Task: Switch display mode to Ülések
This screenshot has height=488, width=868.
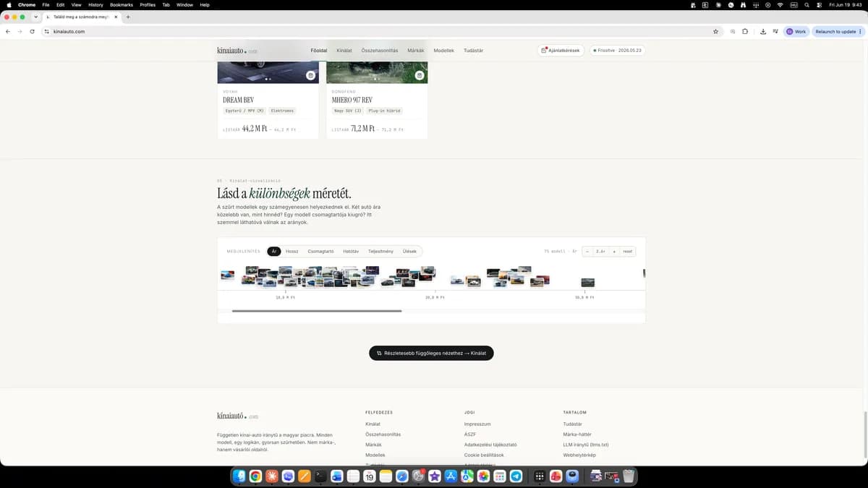Action: pyautogui.click(x=409, y=252)
